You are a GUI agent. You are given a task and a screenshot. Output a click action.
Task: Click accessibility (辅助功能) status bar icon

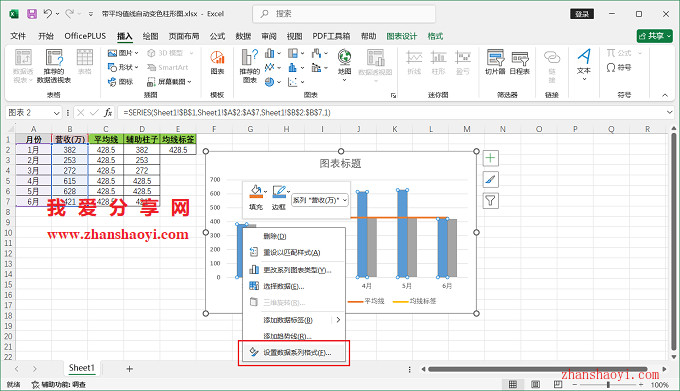tap(36, 384)
